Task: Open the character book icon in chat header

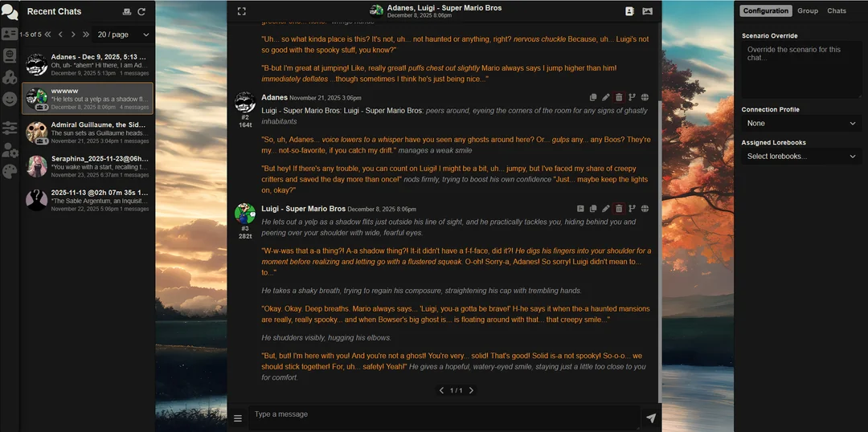Action: (x=629, y=11)
